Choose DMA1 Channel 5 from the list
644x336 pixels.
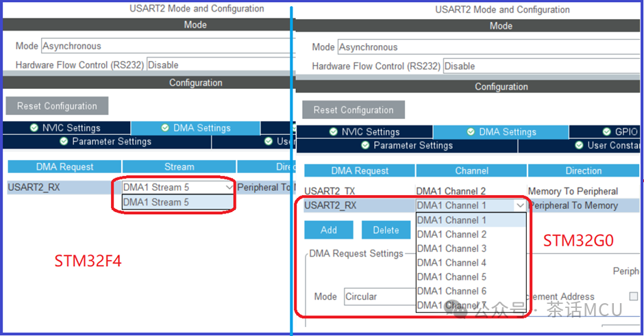471,277
